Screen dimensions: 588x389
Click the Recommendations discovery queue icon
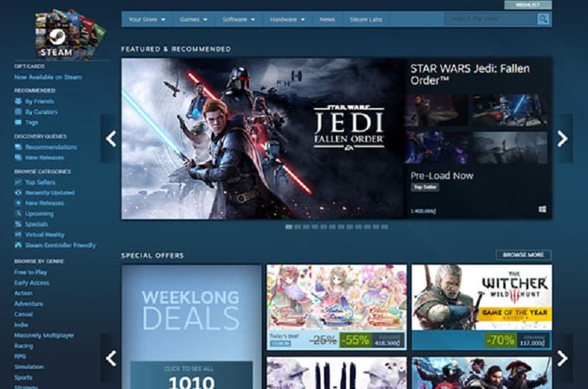[x=18, y=146]
